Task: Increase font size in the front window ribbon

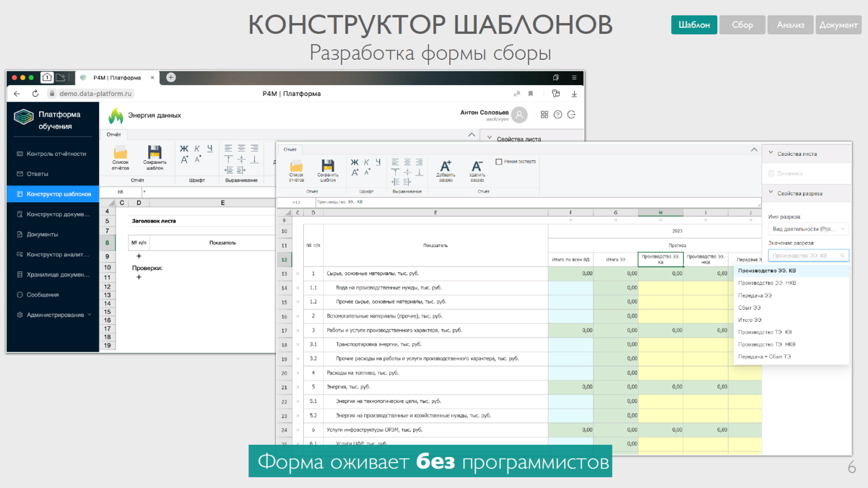Action: pos(355,172)
